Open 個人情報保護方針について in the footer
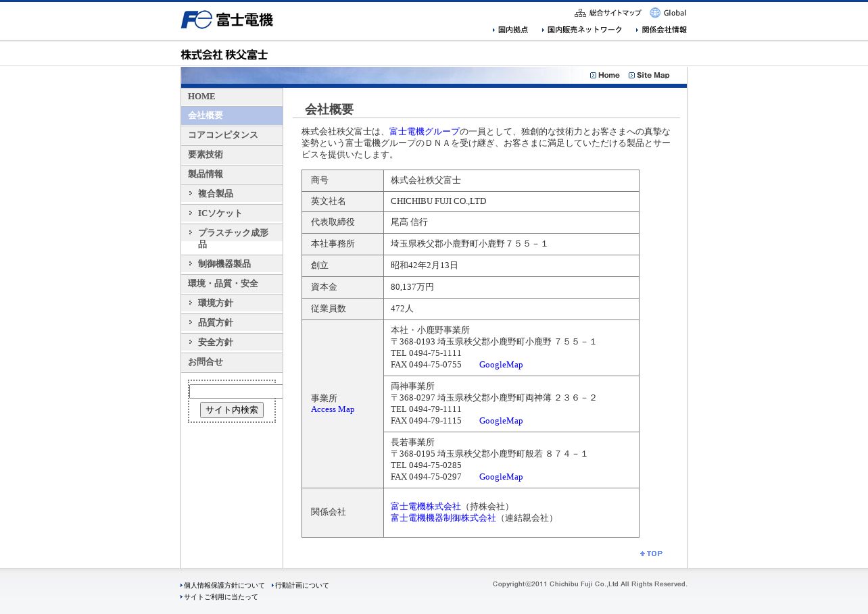The width and height of the screenshot is (868, 614). coord(222,586)
